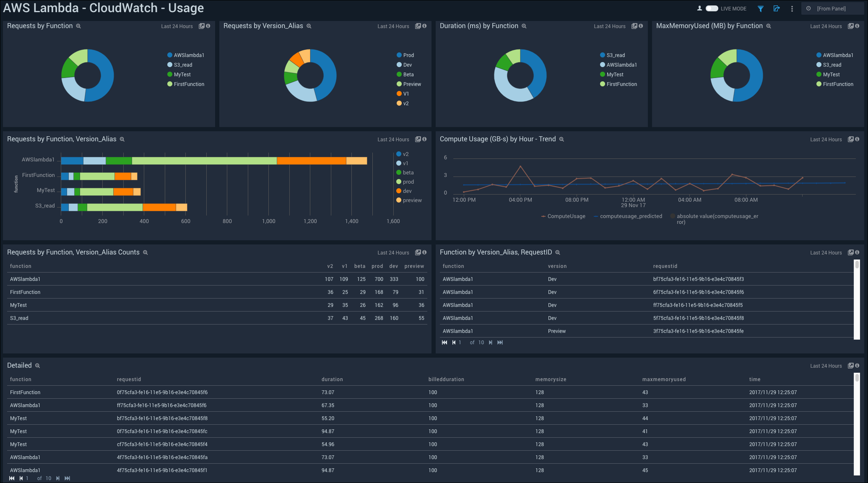Click the AWSlambda1 dev bar segment

311,161
